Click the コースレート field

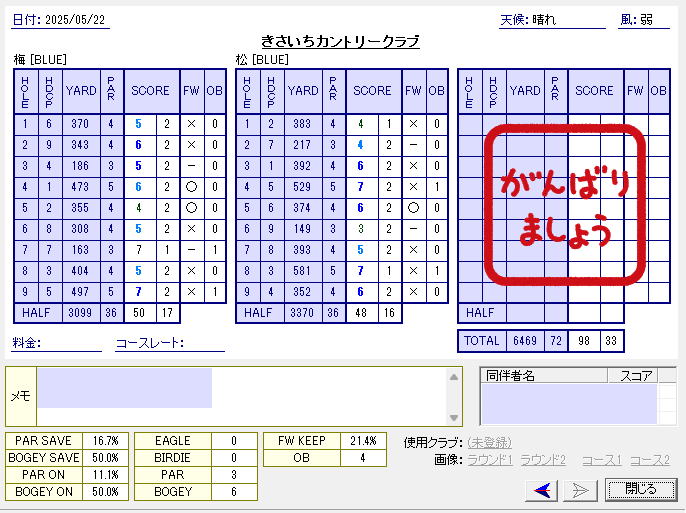tap(170, 343)
